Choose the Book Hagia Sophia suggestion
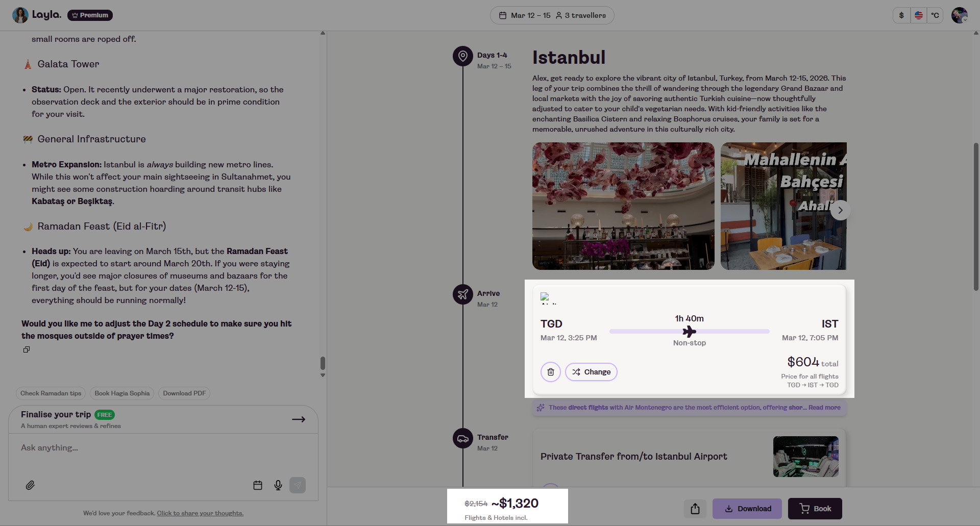 click(x=122, y=393)
